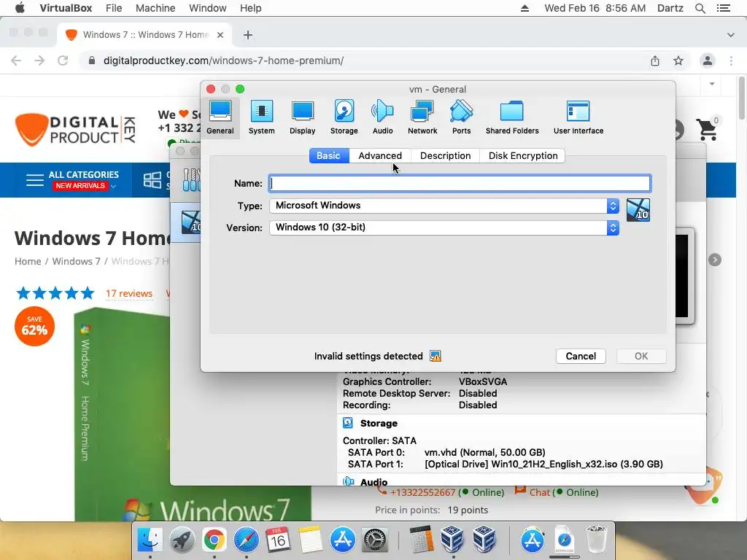Screen dimensions: 747x560
Task: Open Google Chrome from the dock
Action: pos(214,540)
